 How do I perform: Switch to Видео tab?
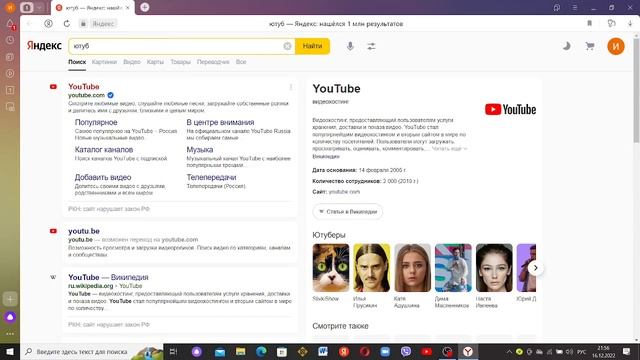(x=131, y=62)
